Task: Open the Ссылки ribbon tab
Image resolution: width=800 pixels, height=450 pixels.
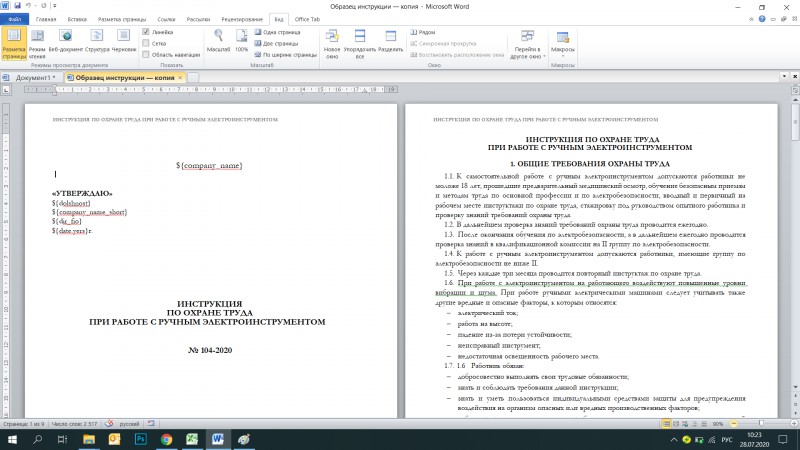Action: click(x=166, y=19)
